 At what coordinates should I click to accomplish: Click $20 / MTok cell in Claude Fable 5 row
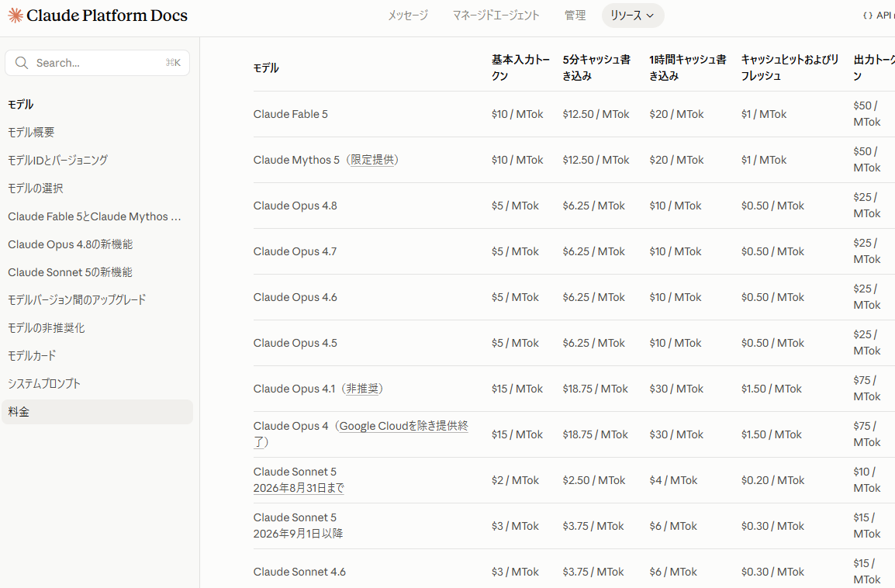pyautogui.click(x=676, y=114)
